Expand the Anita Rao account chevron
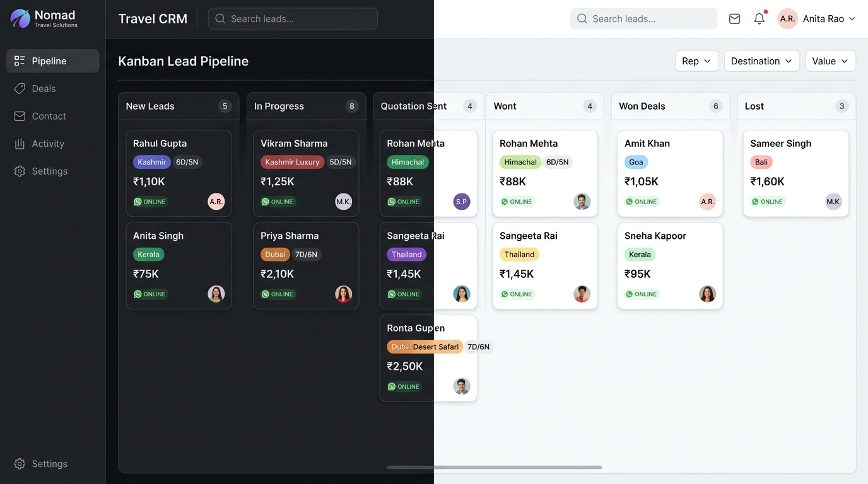Viewport: 868px width, 484px height. 852,19
